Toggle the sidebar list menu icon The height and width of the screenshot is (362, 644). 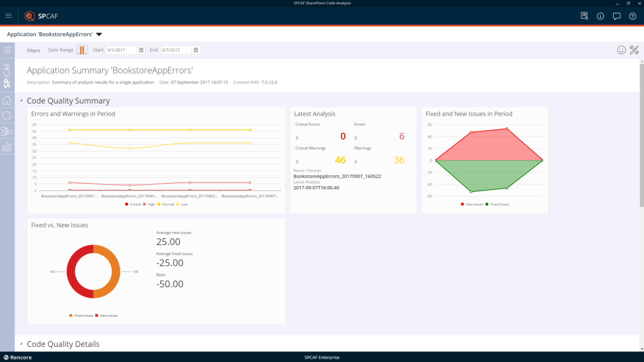point(8,50)
